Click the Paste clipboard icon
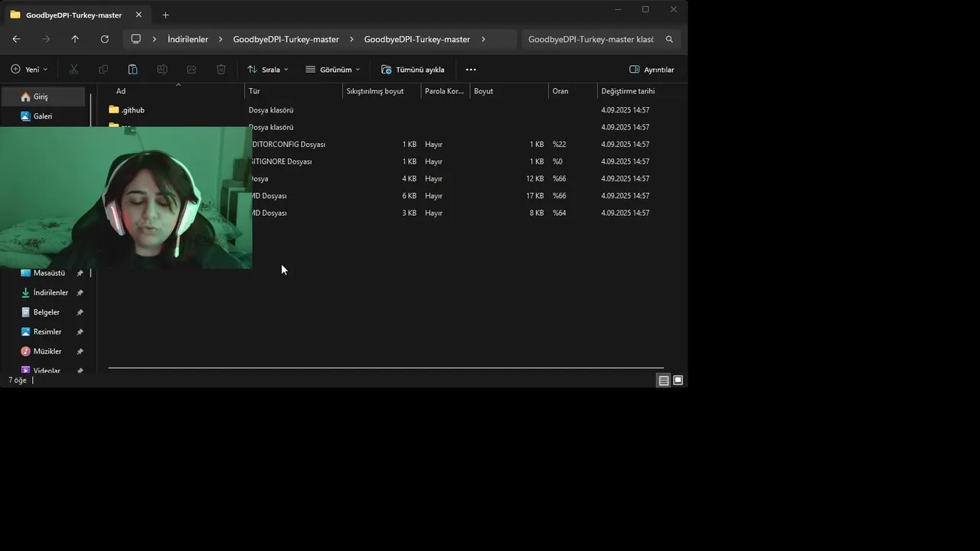The height and width of the screenshot is (551, 980). click(x=132, y=70)
